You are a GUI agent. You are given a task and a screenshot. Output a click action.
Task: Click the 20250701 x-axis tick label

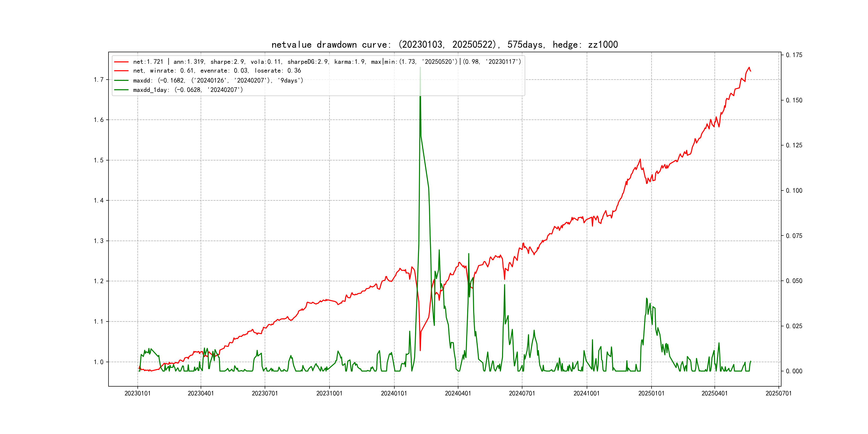pos(778,393)
